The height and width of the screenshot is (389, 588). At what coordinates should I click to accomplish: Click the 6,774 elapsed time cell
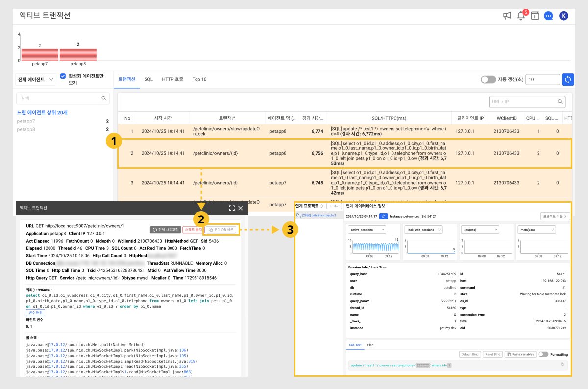click(317, 131)
